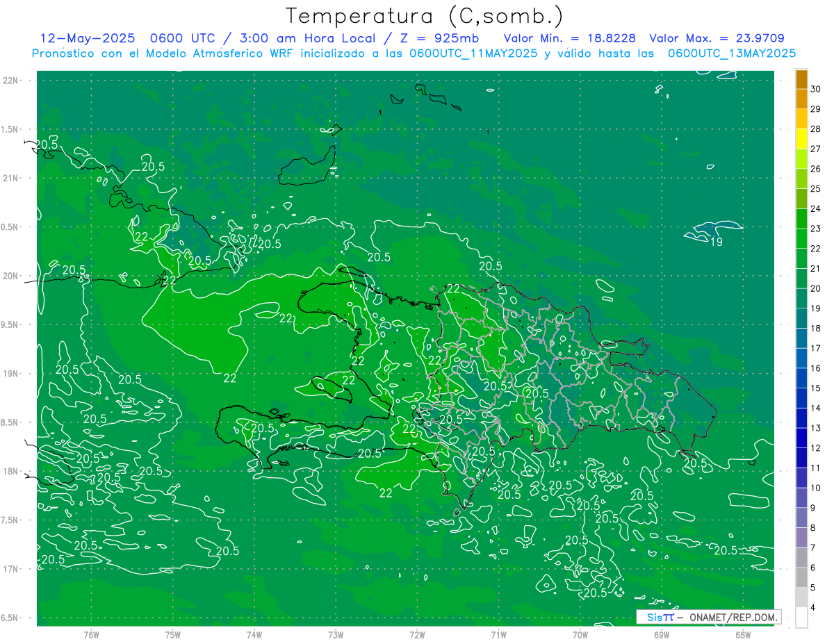Click the color scale label '21'
834x644 pixels.
tap(816, 268)
